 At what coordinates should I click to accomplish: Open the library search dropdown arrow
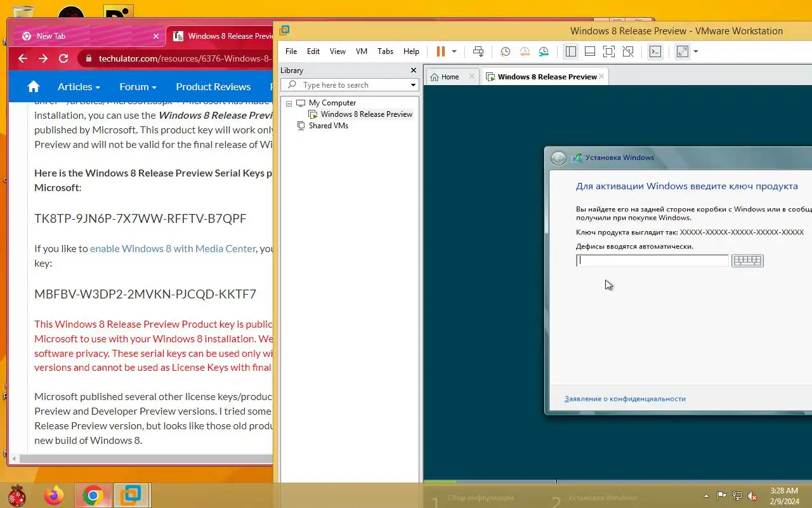(413, 85)
